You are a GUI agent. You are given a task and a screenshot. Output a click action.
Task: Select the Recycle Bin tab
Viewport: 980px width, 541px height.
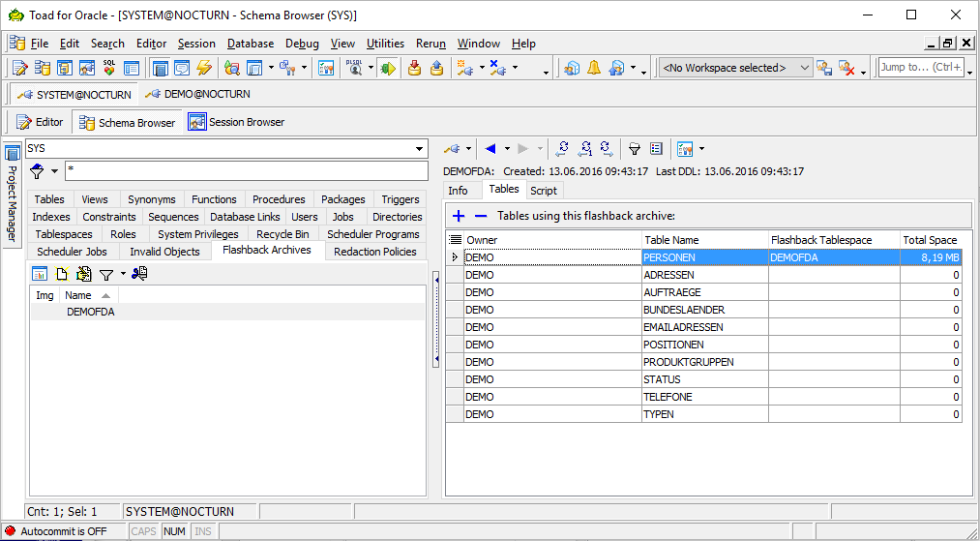click(282, 234)
